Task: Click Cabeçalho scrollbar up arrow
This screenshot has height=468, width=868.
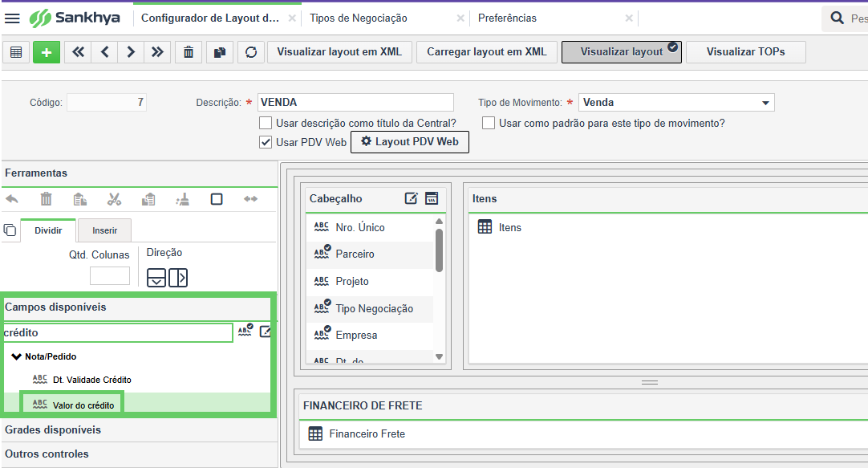Action: (x=439, y=222)
